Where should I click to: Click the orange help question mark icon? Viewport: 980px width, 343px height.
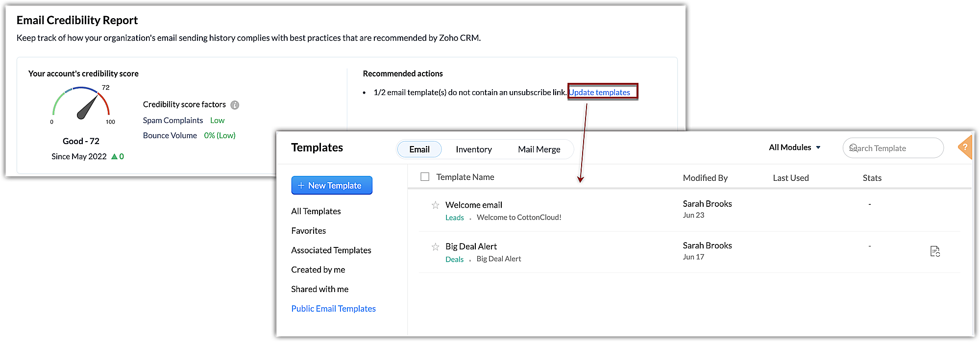pyautogui.click(x=965, y=147)
